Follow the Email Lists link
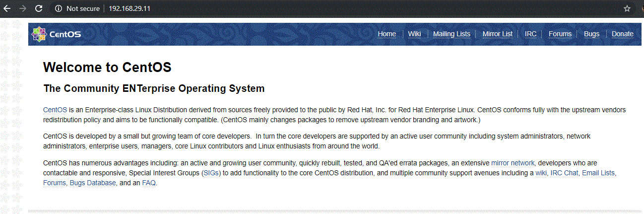The height and width of the screenshot is (214, 644). [598, 173]
